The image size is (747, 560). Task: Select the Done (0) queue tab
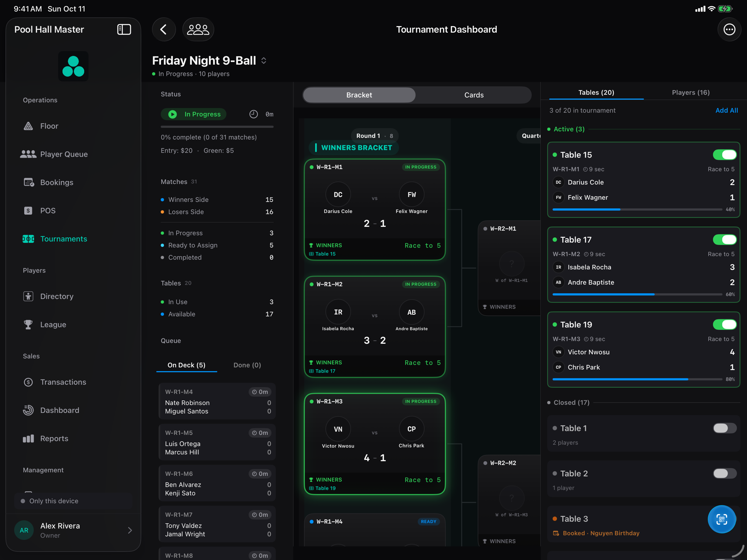click(247, 365)
